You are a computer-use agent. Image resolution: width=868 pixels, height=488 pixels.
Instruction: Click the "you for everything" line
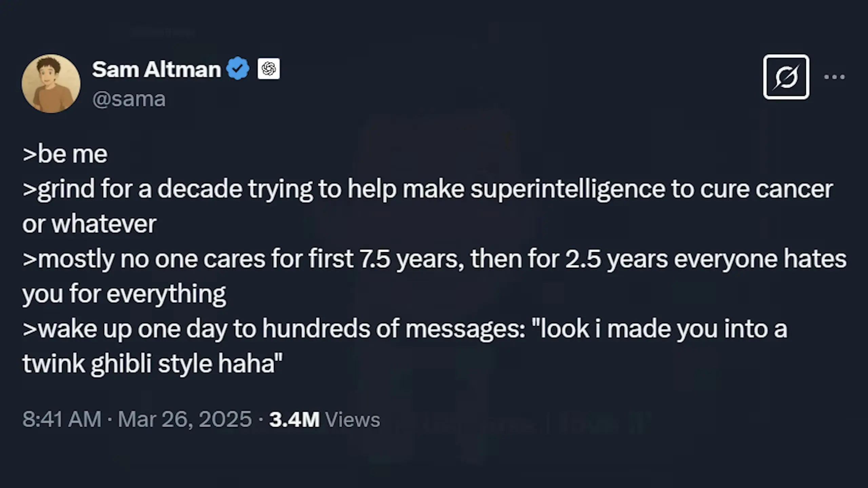[124, 294]
